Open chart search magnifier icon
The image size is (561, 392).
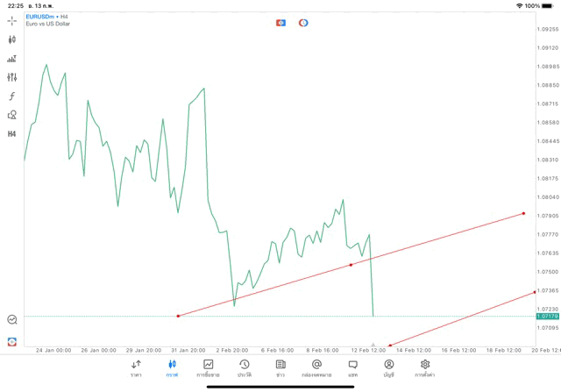(12, 320)
